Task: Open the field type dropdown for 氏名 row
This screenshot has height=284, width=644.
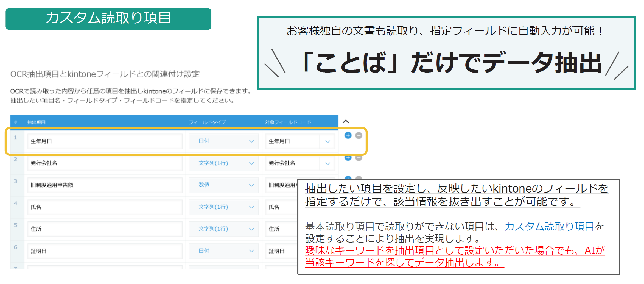Action: click(x=223, y=207)
